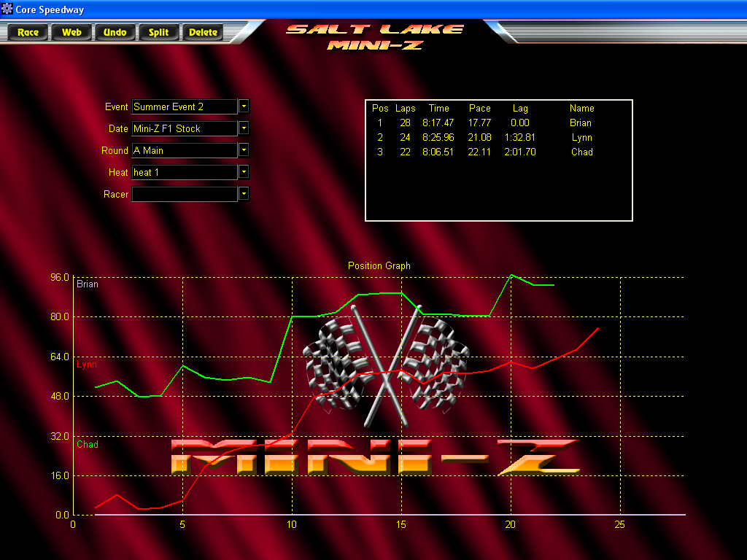The image size is (747, 560).
Task: Click Lynn's time 8:25.96
Action: (438, 138)
